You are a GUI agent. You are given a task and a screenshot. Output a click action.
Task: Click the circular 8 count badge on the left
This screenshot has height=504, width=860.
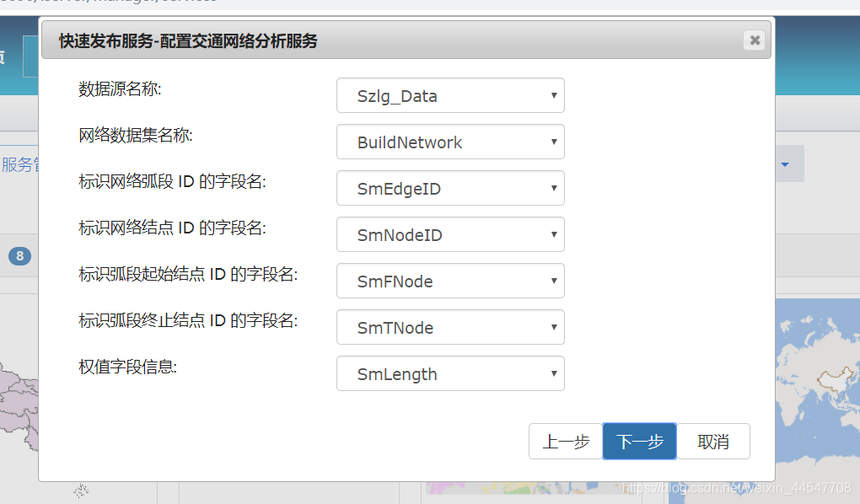[x=19, y=256]
